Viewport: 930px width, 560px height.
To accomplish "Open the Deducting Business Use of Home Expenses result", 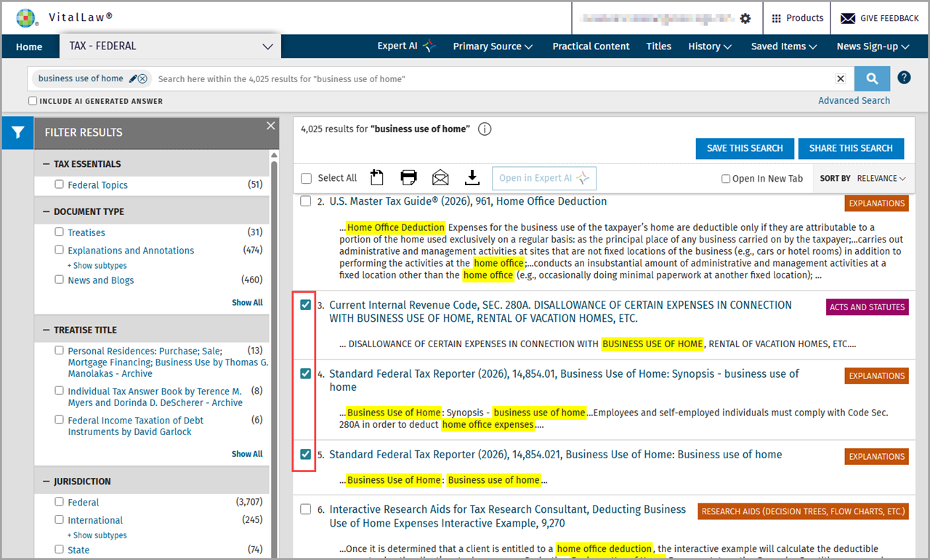I will (x=507, y=516).
